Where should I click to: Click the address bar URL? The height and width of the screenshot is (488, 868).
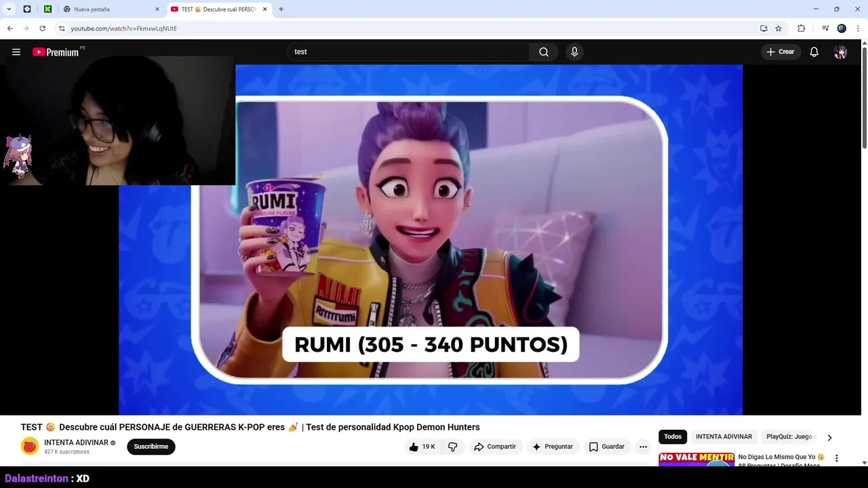124,28
